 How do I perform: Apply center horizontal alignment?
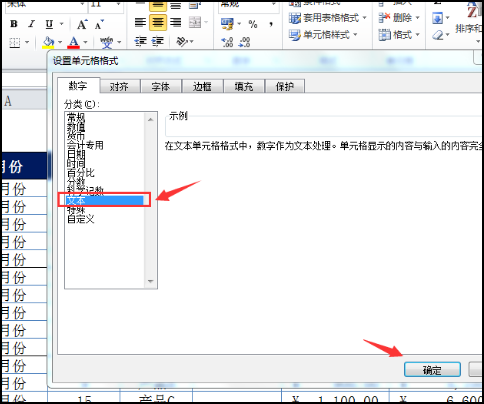point(158,22)
